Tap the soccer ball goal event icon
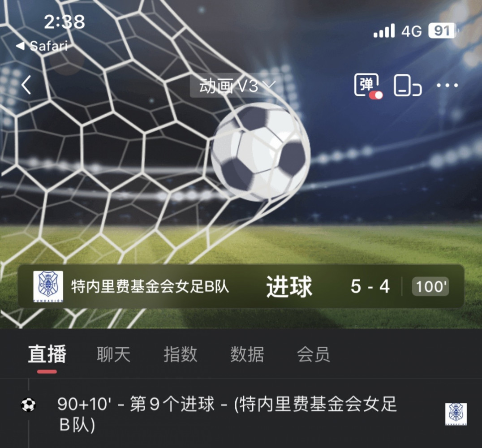This screenshot has width=482, height=448. 28,405
